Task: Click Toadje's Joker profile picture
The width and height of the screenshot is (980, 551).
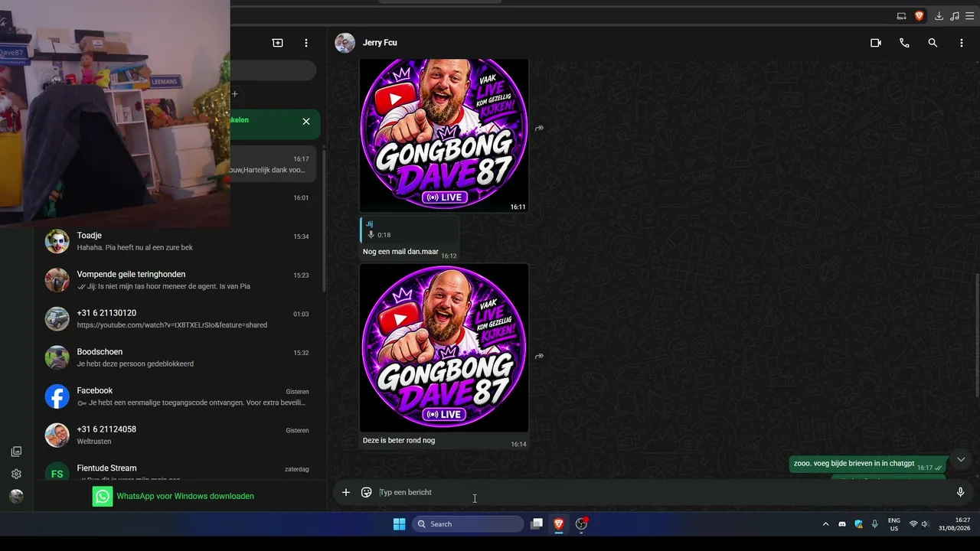Action: tap(57, 242)
